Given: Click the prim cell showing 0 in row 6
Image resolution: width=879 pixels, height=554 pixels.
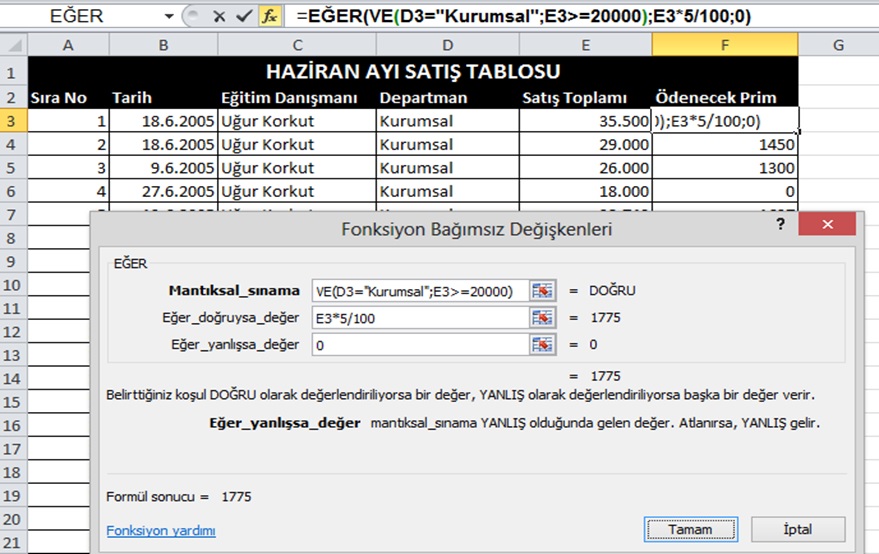Looking at the screenshot, I should click(x=725, y=191).
